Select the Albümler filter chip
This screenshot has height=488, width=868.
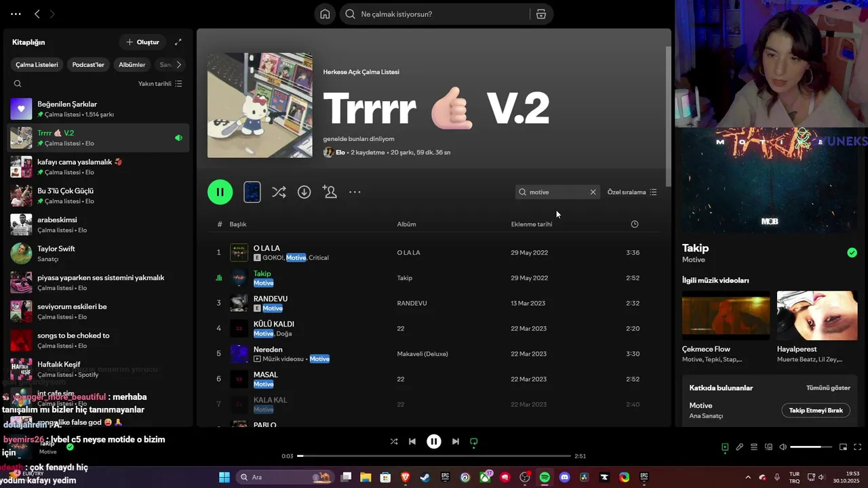coord(132,64)
